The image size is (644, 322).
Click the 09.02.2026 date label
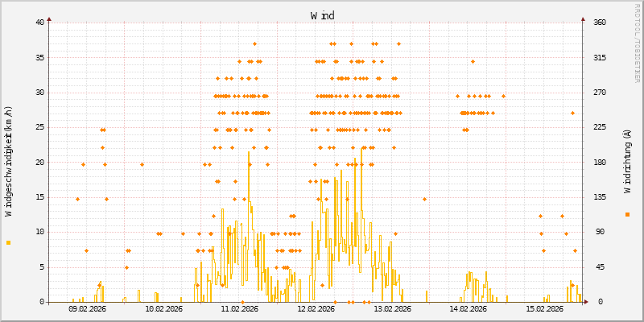point(87,309)
